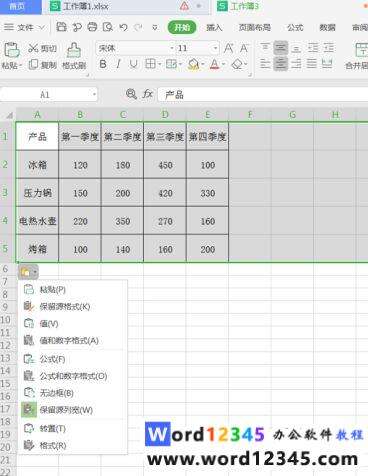Expand the paste options floating button
The image size is (368, 476).
(28, 272)
